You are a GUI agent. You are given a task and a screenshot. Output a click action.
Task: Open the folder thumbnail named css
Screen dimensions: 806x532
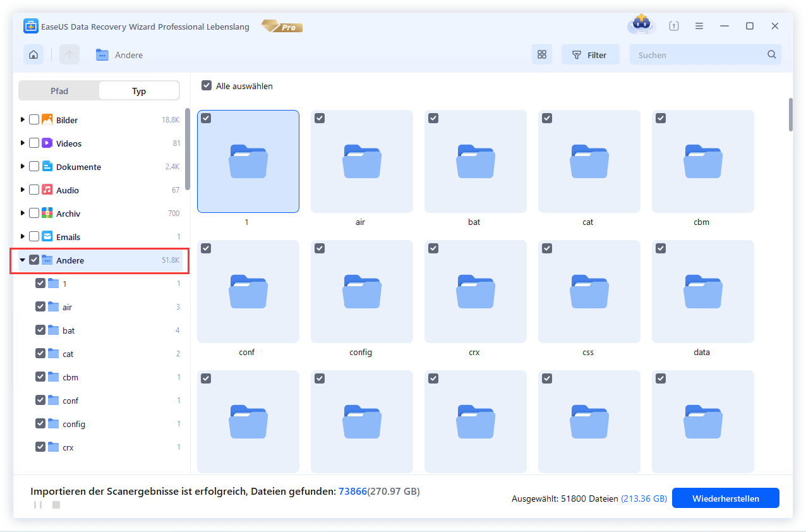coord(589,291)
